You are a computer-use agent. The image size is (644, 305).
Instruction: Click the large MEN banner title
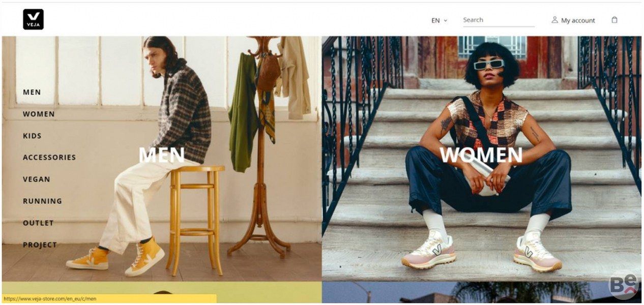[x=161, y=155]
